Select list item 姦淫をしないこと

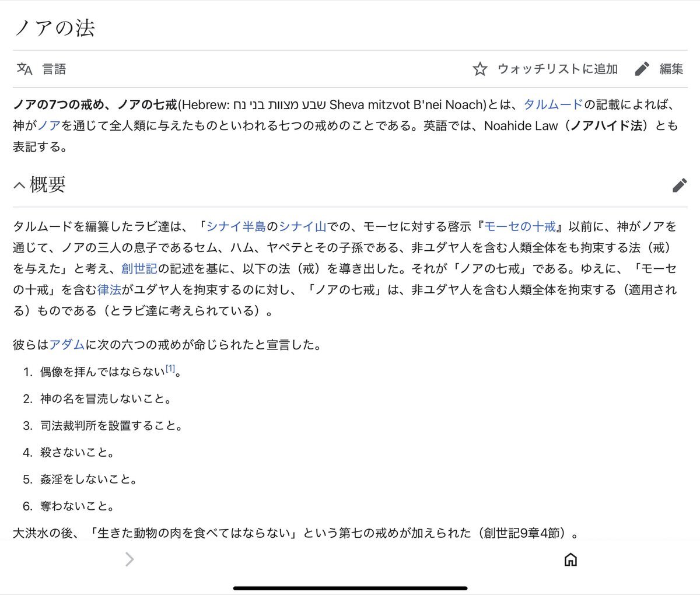coord(89,480)
